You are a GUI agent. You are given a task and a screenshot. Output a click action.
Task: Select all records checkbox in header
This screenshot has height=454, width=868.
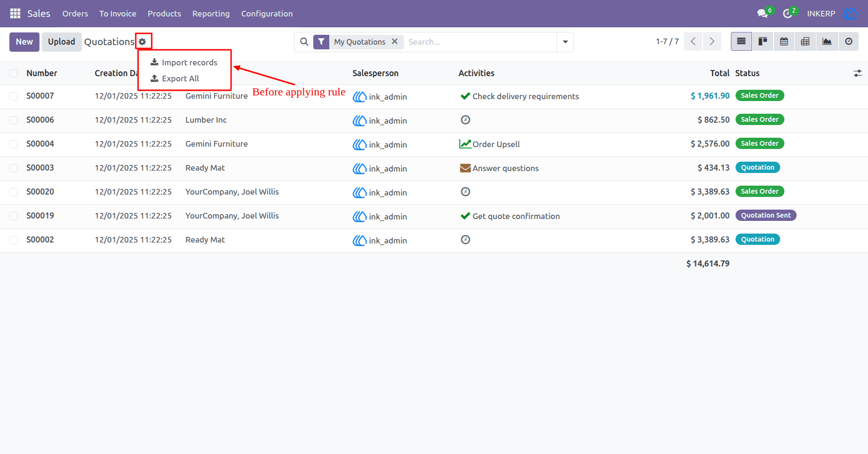(14, 73)
